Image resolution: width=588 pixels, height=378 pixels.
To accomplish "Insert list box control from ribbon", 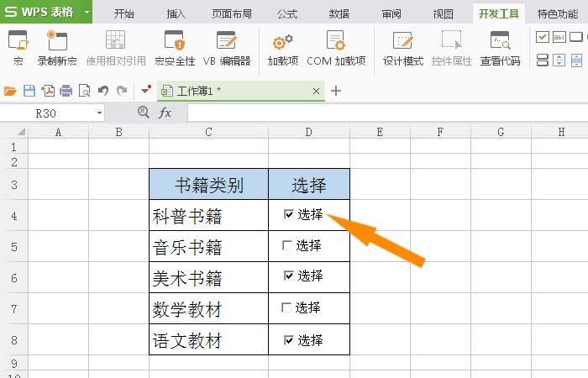I will point(543,60).
